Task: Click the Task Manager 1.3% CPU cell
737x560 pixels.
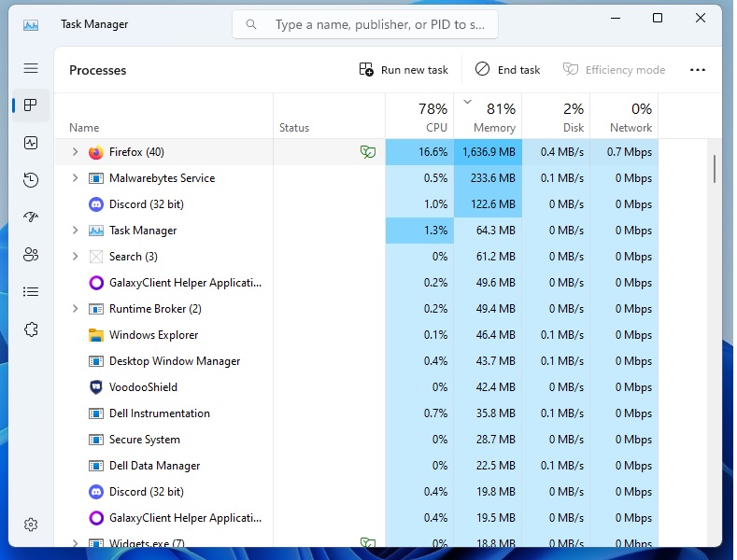Action: [419, 231]
